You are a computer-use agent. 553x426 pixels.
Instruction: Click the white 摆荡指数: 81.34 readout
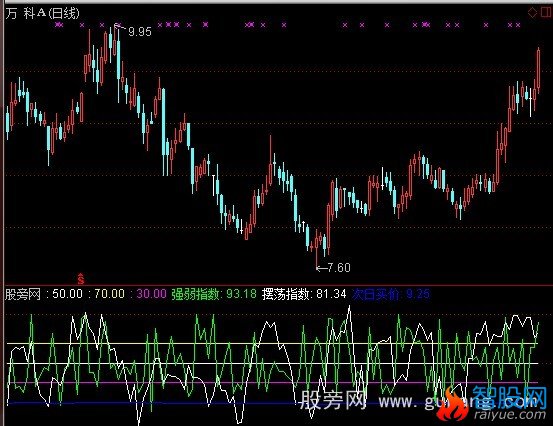click(x=304, y=294)
